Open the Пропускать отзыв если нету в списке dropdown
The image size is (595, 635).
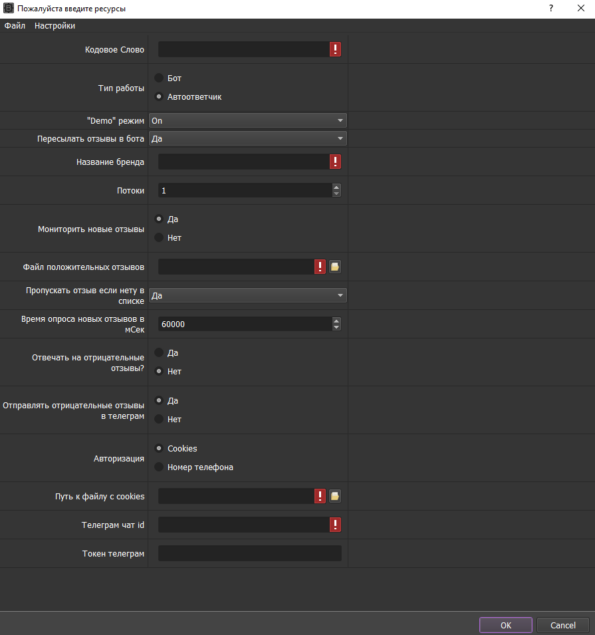pyautogui.click(x=247, y=296)
